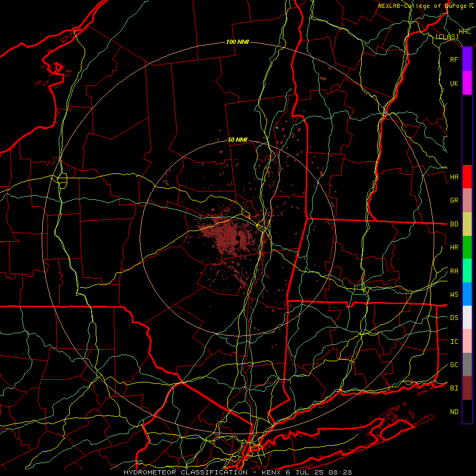Click the pink IC ice crystals swatch
Screen dimensions: 476x476
(x=467, y=341)
